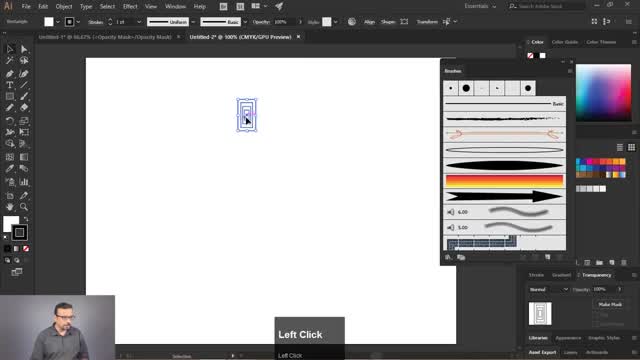Image resolution: width=640 pixels, height=360 pixels.
Task: Select the Curvature tool
Action: [24, 74]
